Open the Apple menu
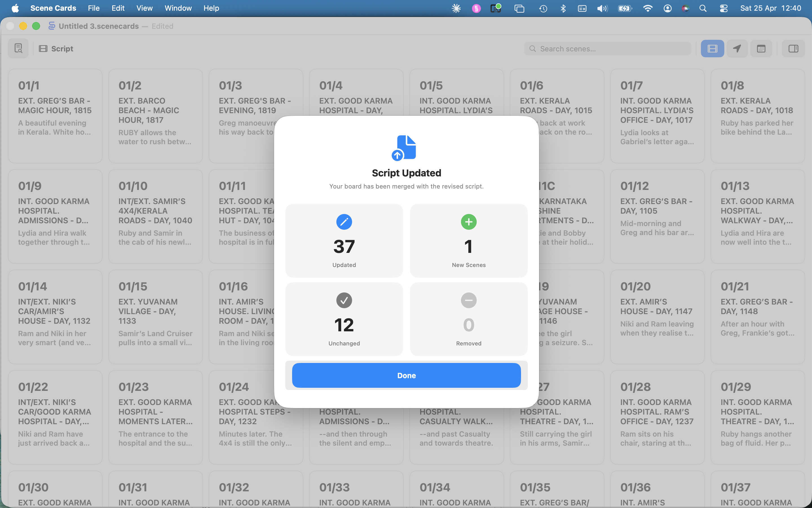The width and height of the screenshot is (812, 508). coord(15,8)
